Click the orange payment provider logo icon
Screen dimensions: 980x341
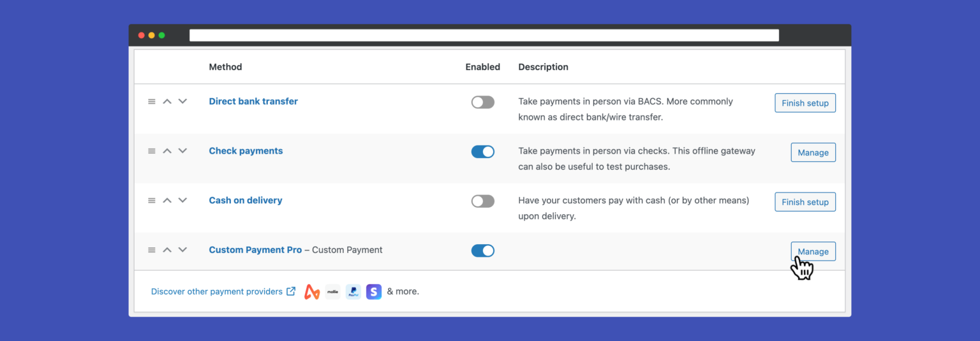click(312, 292)
